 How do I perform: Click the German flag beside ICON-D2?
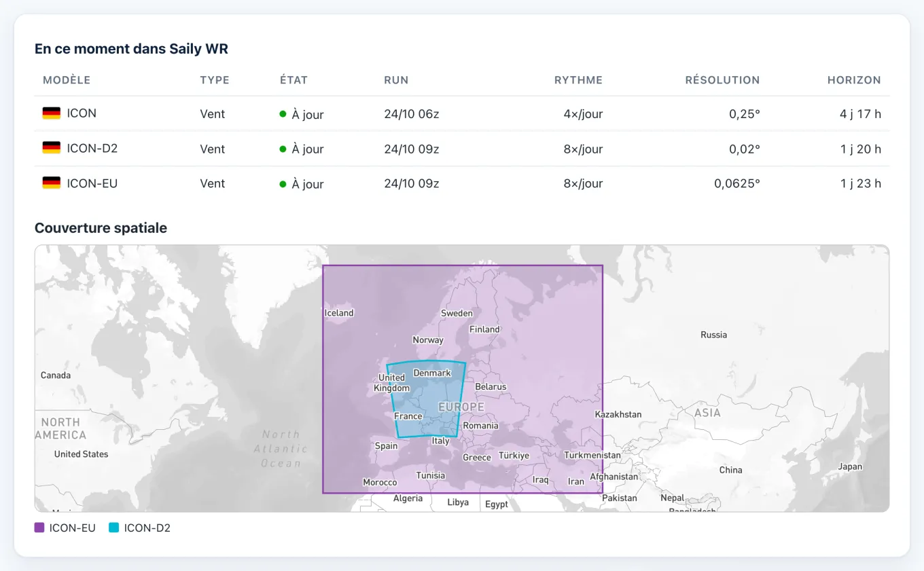click(x=52, y=148)
